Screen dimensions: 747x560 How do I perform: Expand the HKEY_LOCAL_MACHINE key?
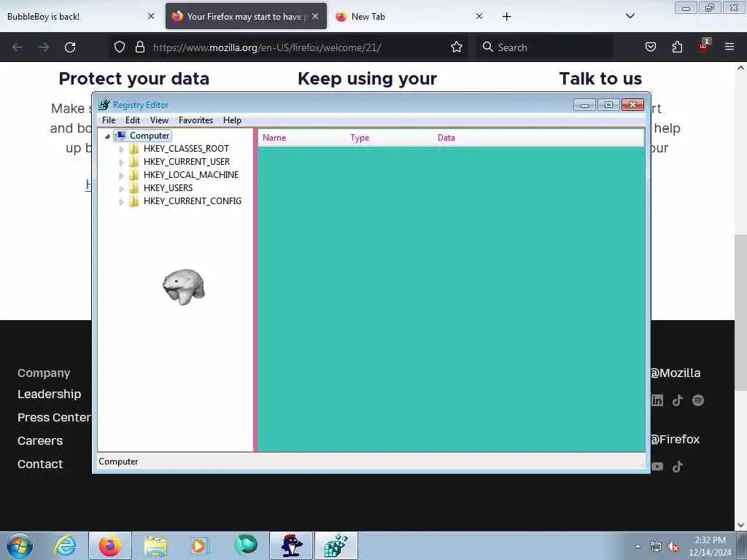click(x=122, y=176)
